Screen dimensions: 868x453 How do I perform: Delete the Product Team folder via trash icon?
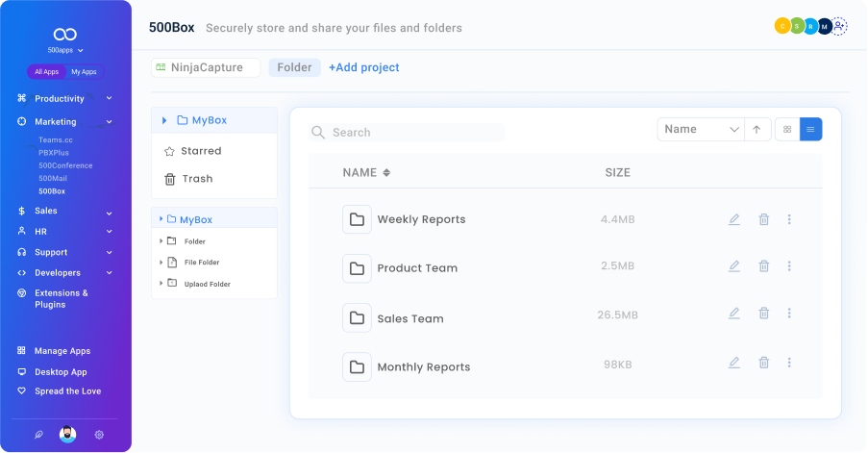(764, 266)
